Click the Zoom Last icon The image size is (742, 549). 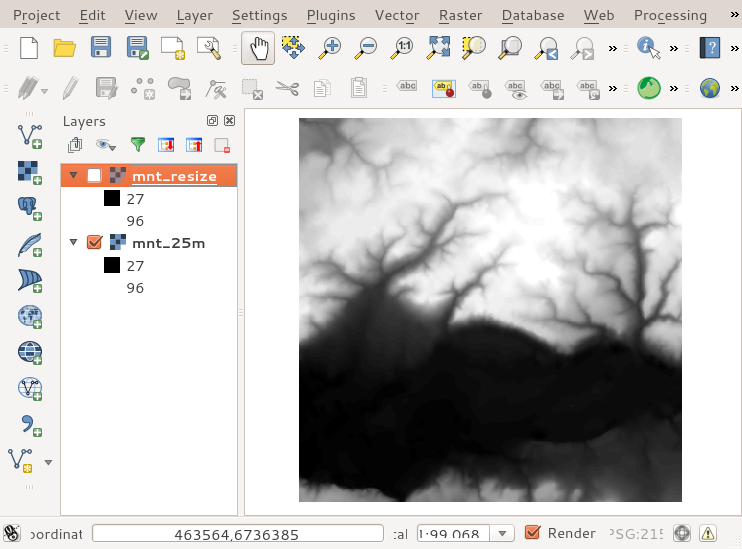pyautogui.click(x=546, y=48)
